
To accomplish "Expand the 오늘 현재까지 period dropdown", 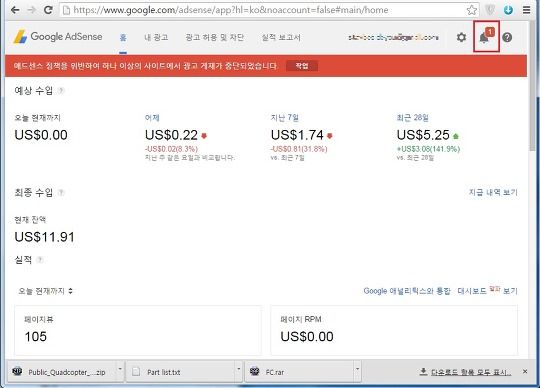I will point(45,291).
